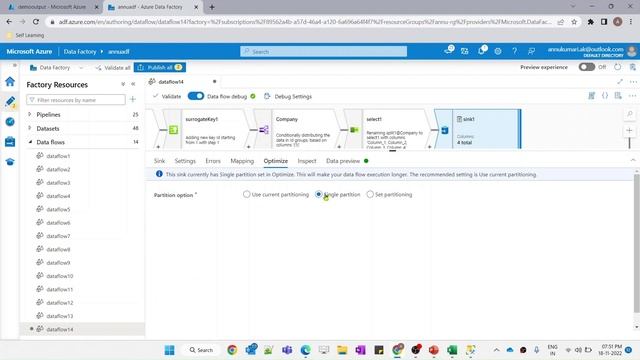Switch to the dataflow14 editor tab
640x360 pixels.
171,82
